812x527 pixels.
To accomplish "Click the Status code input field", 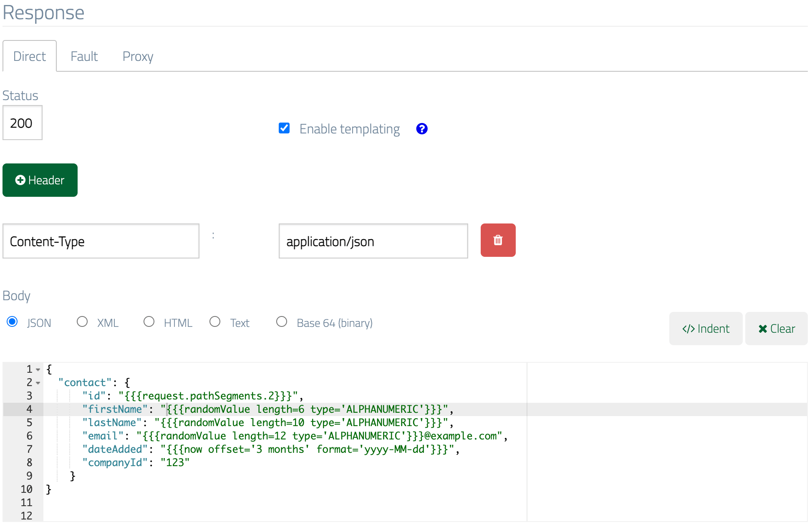I will click(x=22, y=123).
